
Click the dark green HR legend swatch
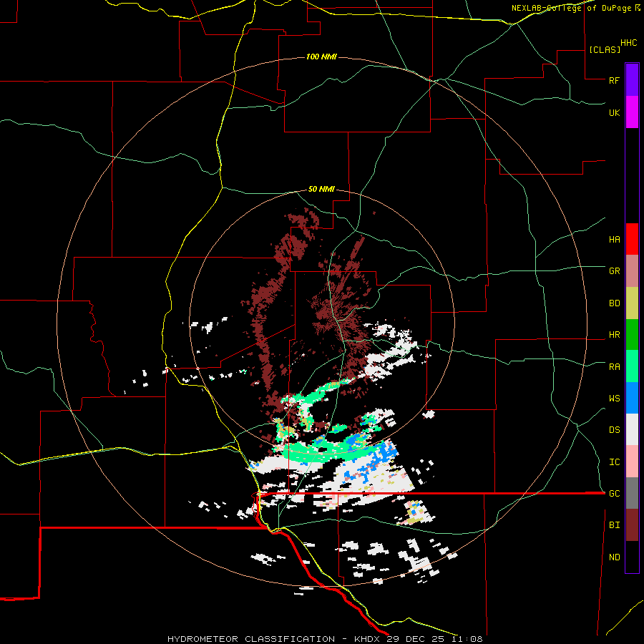(632, 335)
